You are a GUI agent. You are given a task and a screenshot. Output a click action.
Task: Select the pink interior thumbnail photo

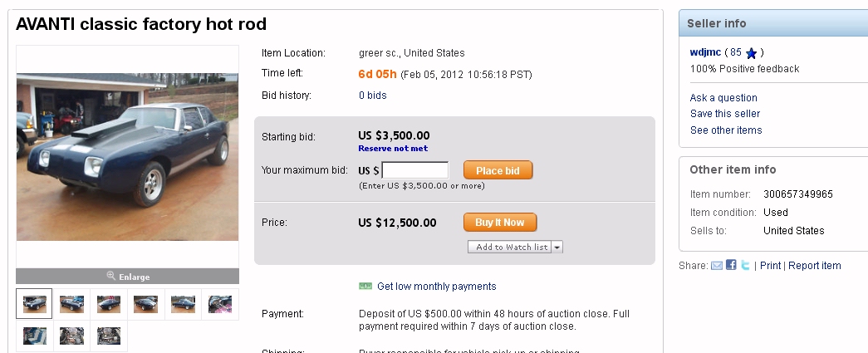pos(220,304)
